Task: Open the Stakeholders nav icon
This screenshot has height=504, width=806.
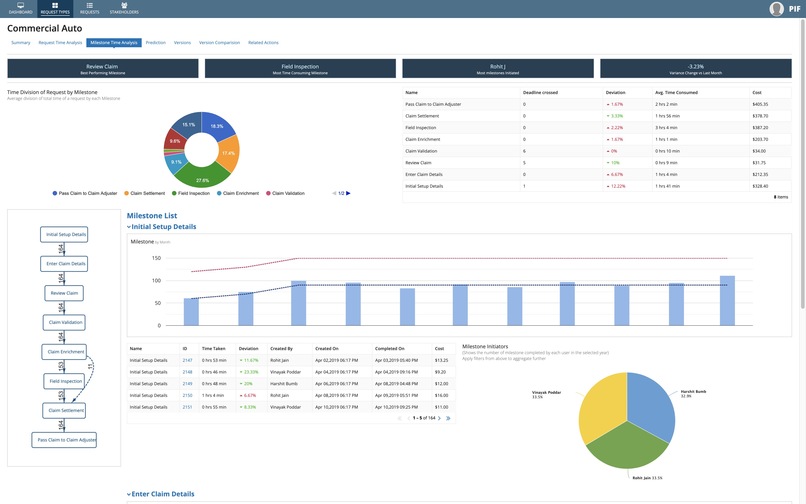Action: 124,8
